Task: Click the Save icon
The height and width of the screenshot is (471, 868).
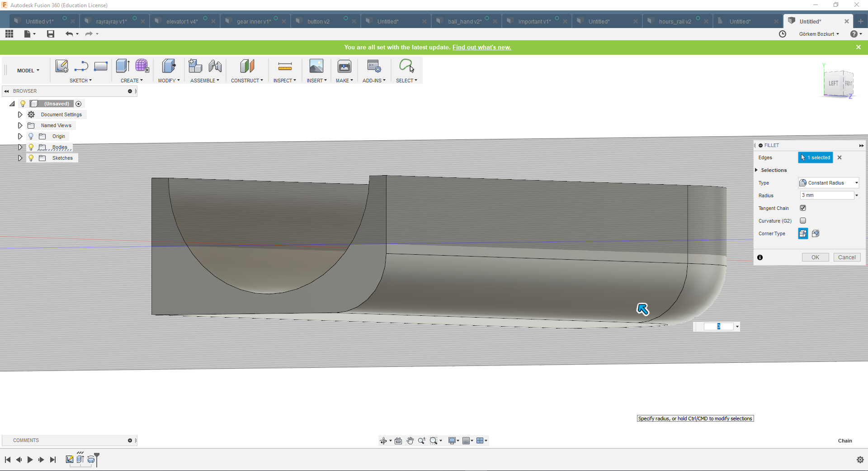Action: click(x=51, y=34)
